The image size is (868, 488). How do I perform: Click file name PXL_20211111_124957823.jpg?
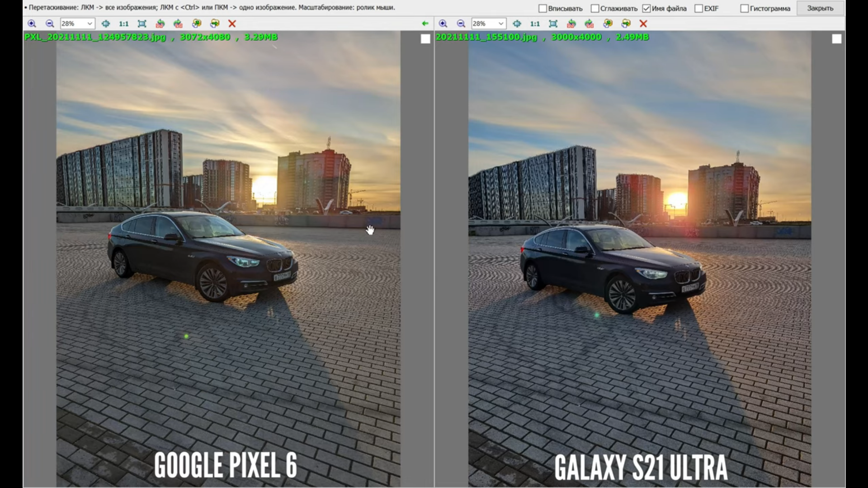(95, 37)
